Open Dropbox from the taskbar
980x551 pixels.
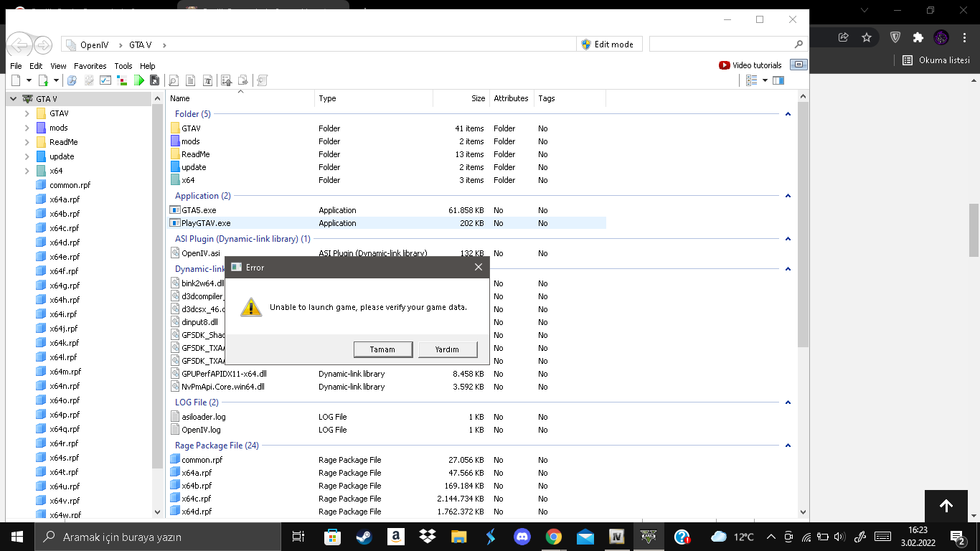[427, 537]
